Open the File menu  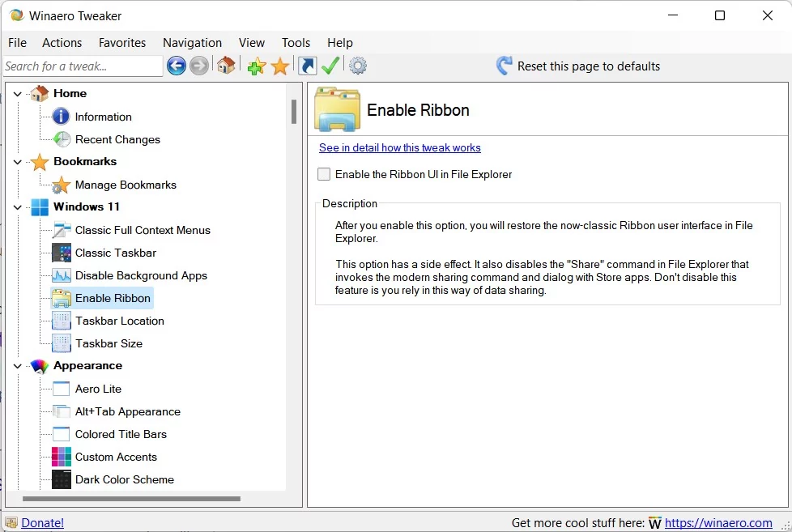point(17,43)
